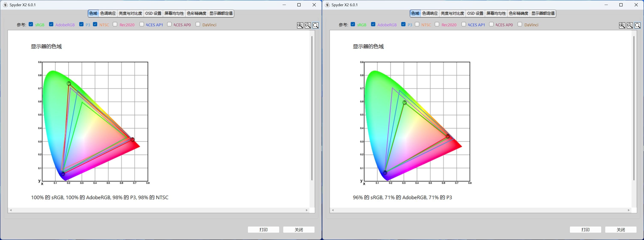Enable Rec2020 reference in left window
The image size is (644, 240).
pyautogui.click(x=115, y=24)
